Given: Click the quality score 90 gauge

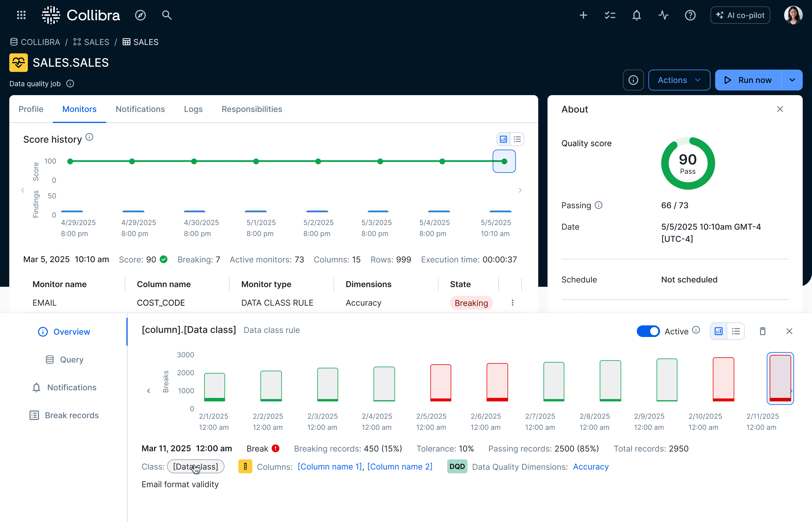Looking at the screenshot, I should (x=688, y=163).
